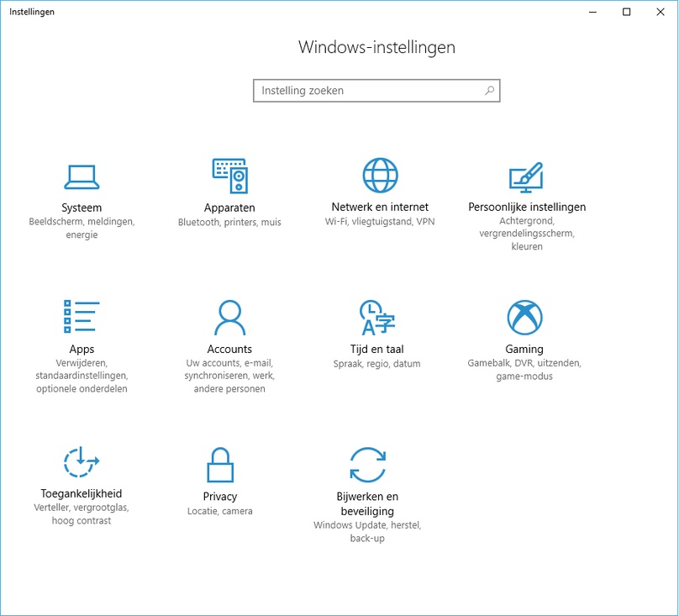Click the Bijwerken en beveiliging refresh arrows icon
Viewport: 679px width, 616px height.
[x=367, y=464]
